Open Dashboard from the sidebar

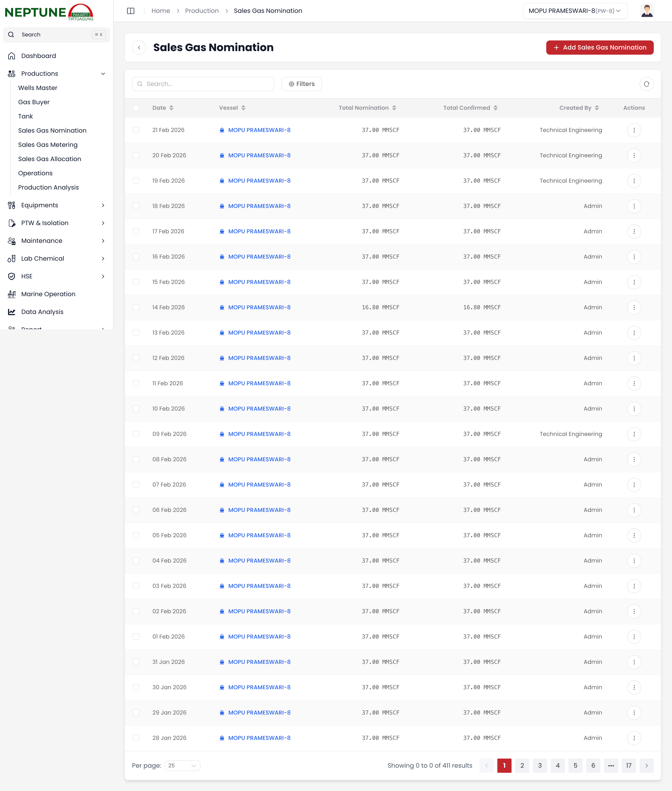coord(38,56)
